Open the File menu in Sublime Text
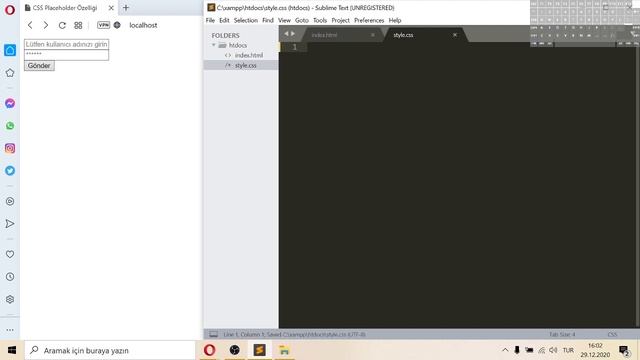 [210, 20]
